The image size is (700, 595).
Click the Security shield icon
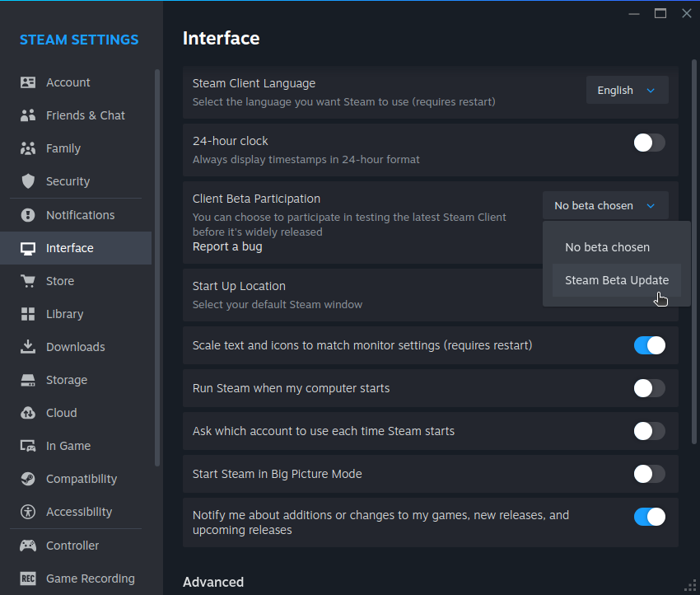point(28,181)
